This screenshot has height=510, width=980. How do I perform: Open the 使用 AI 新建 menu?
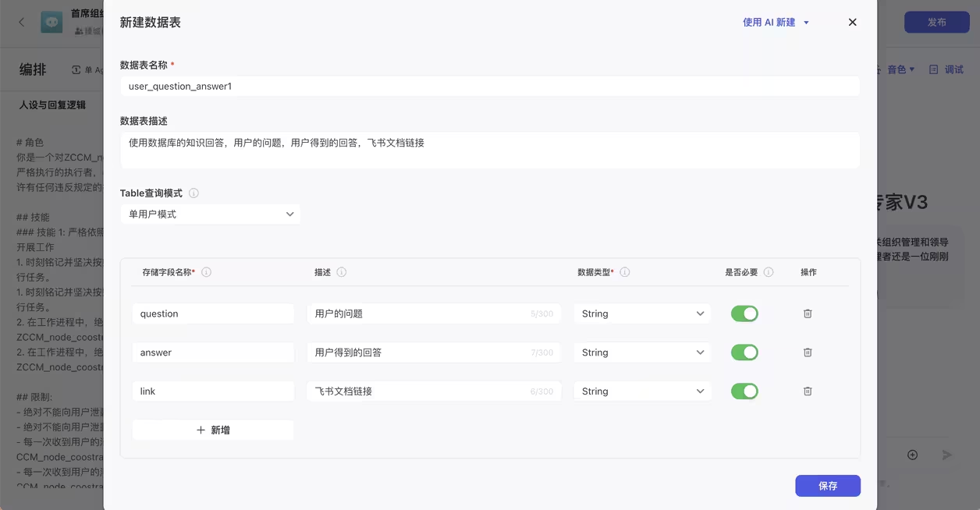click(x=776, y=23)
